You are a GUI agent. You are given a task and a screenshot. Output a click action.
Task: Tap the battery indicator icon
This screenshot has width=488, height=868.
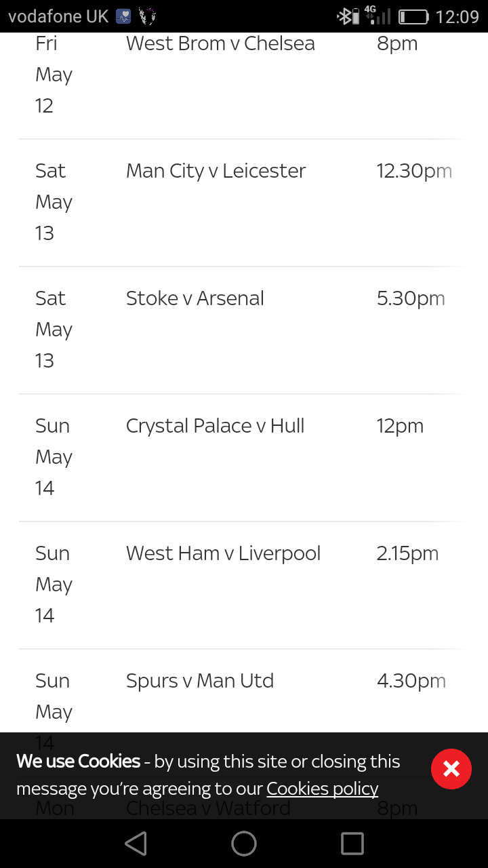click(413, 16)
